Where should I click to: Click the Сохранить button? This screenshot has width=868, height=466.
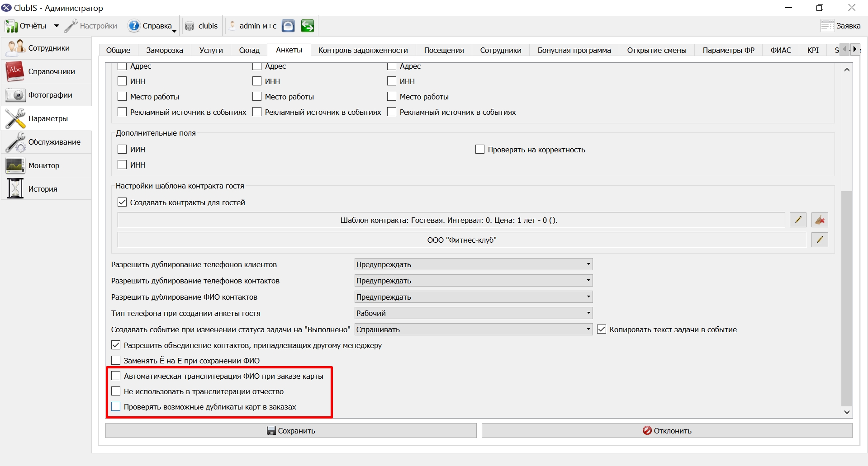pos(291,431)
